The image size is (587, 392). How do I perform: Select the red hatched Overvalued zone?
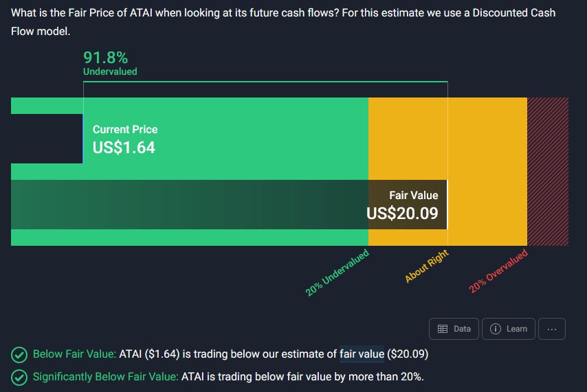(547, 172)
